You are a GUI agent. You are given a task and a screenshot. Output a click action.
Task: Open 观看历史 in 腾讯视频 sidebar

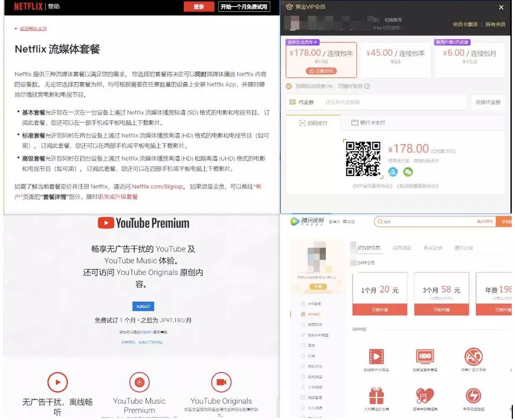pyautogui.click(x=311, y=324)
